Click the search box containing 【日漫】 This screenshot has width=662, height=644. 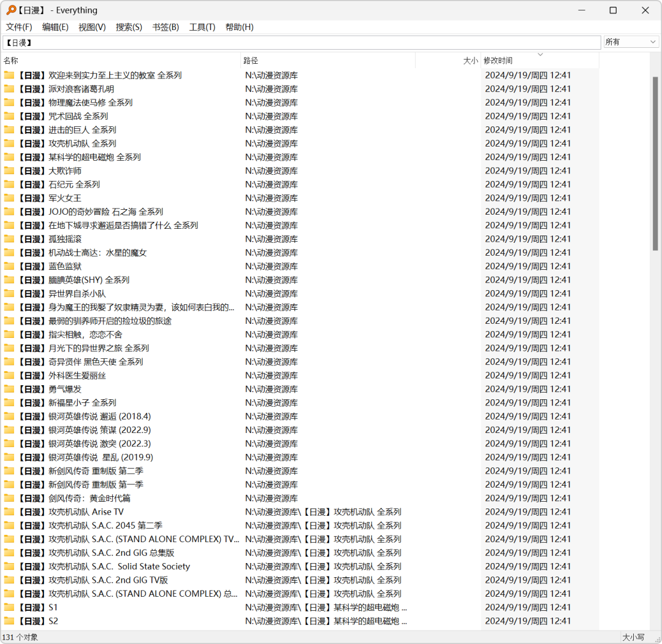(x=302, y=42)
